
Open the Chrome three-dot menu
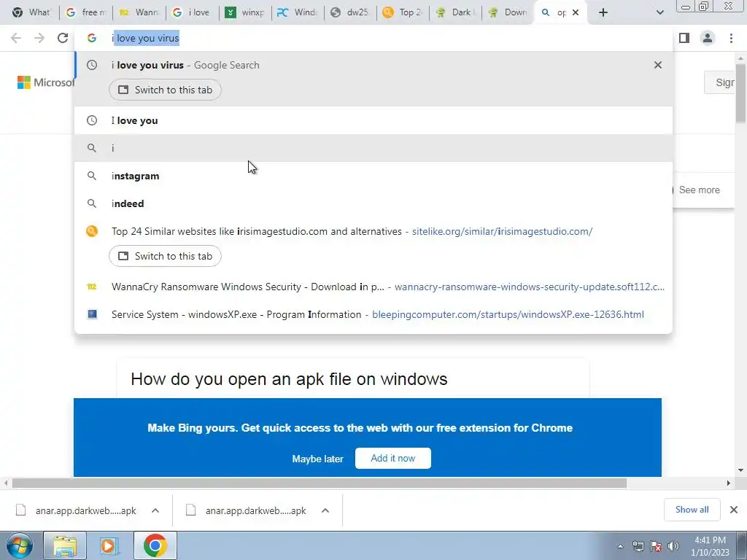pyautogui.click(x=731, y=38)
